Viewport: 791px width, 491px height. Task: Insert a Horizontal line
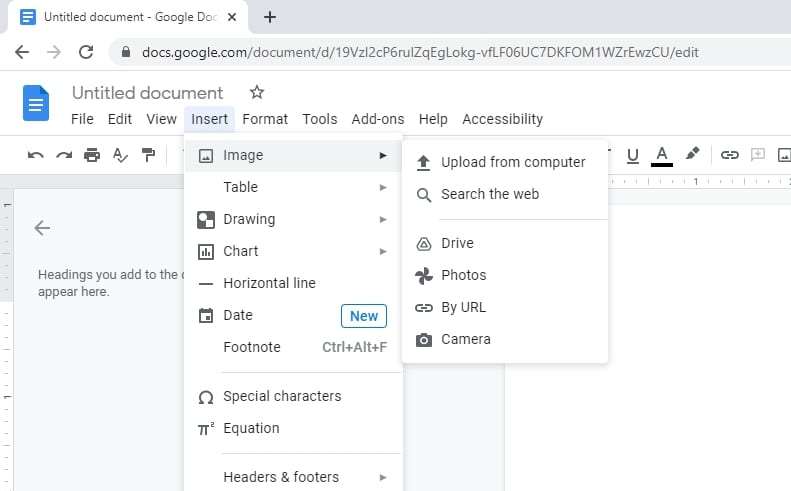tap(293, 283)
